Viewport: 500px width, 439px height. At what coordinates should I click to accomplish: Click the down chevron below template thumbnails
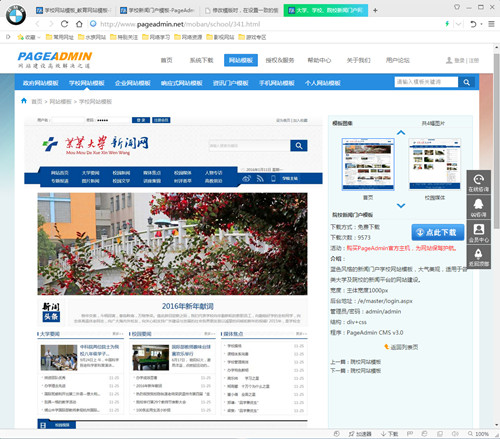[x=401, y=206]
